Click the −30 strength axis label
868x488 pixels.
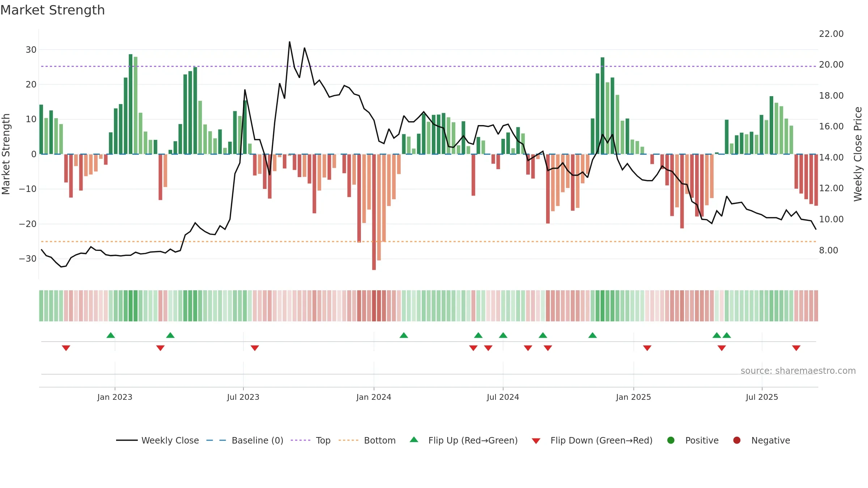(28, 259)
